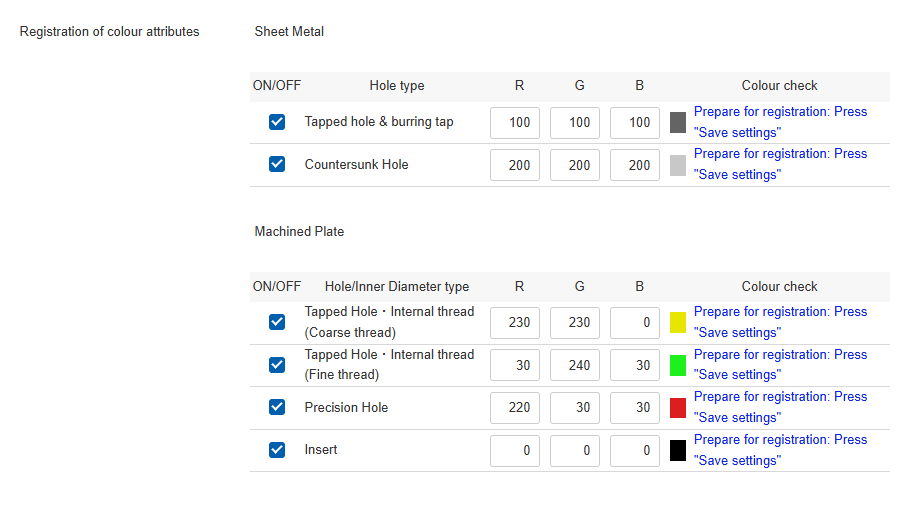Image resolution: width=913 pixels, height=507 pixels.
Task: Click the R field for Coarse thread row
Action: tap(515, 323)
